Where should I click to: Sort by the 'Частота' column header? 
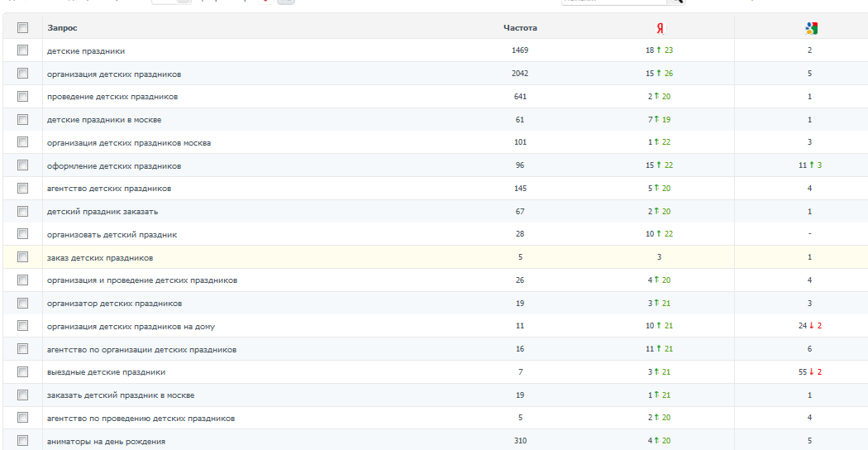coord(520,28)
